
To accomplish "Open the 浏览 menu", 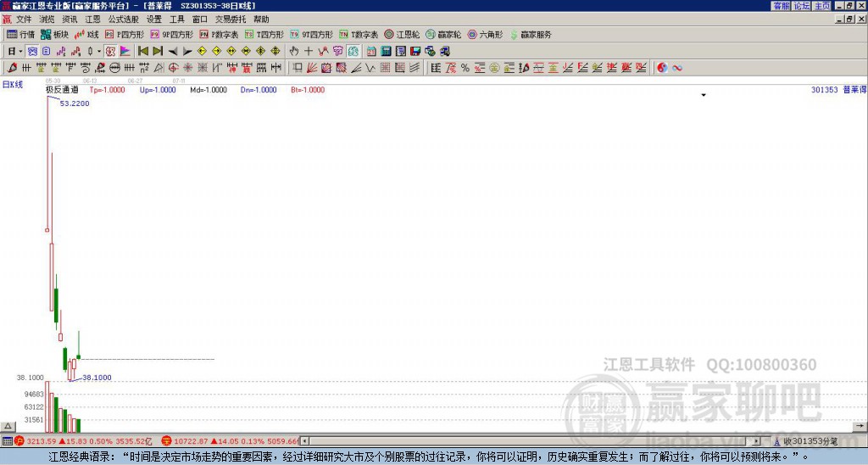I will tap(47, 20).
